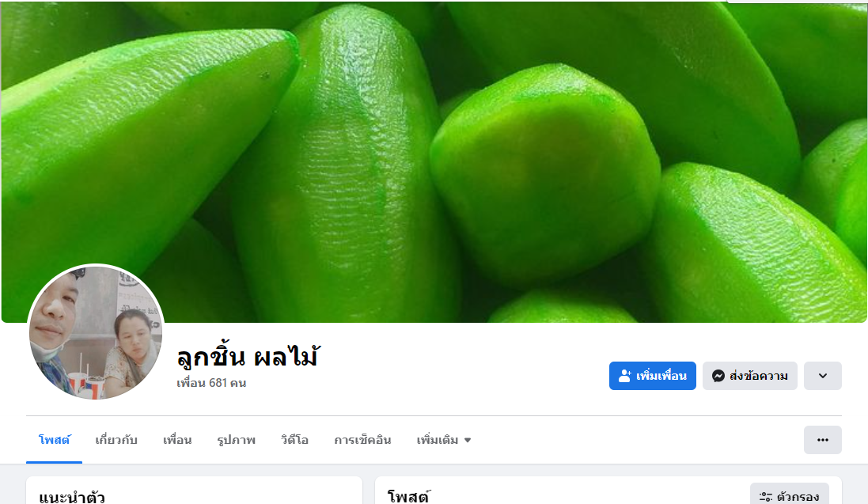Image resolution: width=868 pixels, height=504 pixels.
Task: Open the ตัวกรอง posts filter button
Action: tap(790, 496)
